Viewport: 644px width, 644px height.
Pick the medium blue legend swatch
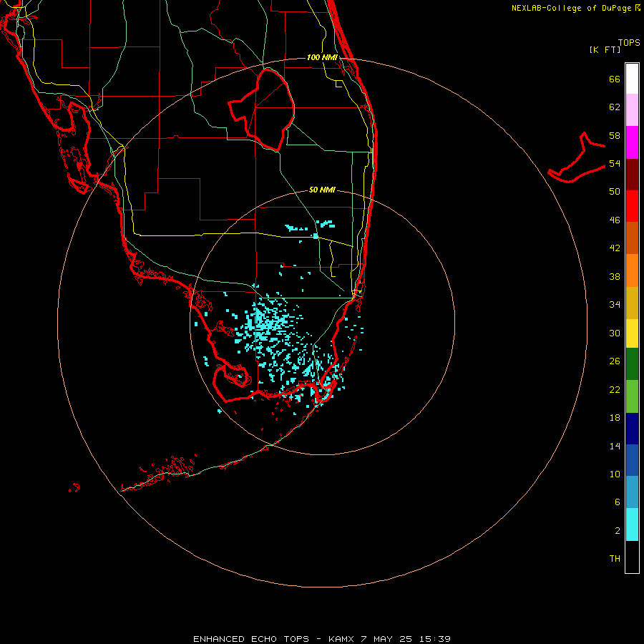pos(632,460)
